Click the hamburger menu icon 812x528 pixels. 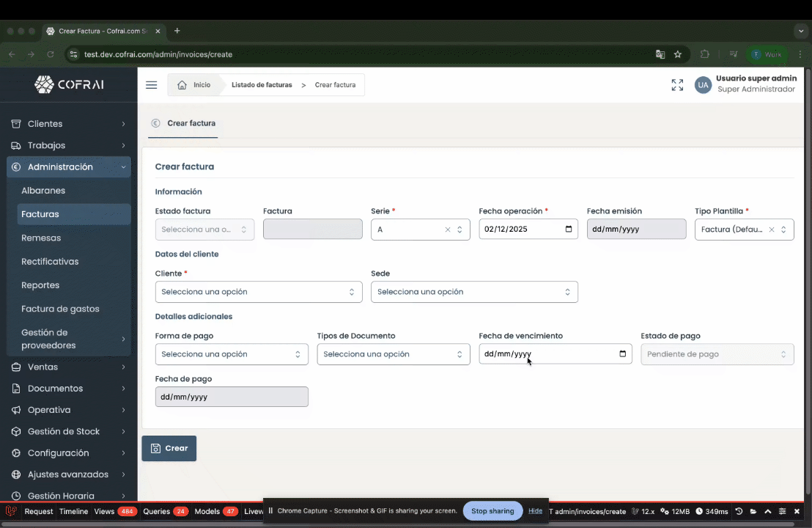(x=151, y=85)
